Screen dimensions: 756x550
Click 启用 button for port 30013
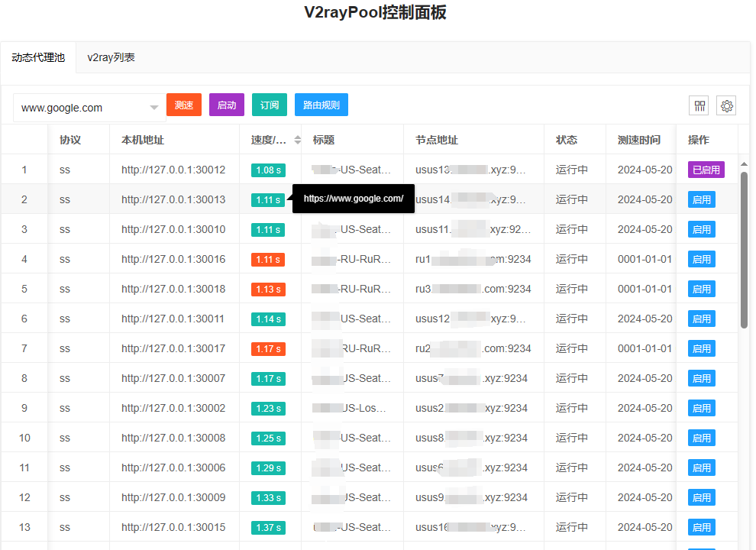click(702, 199)
